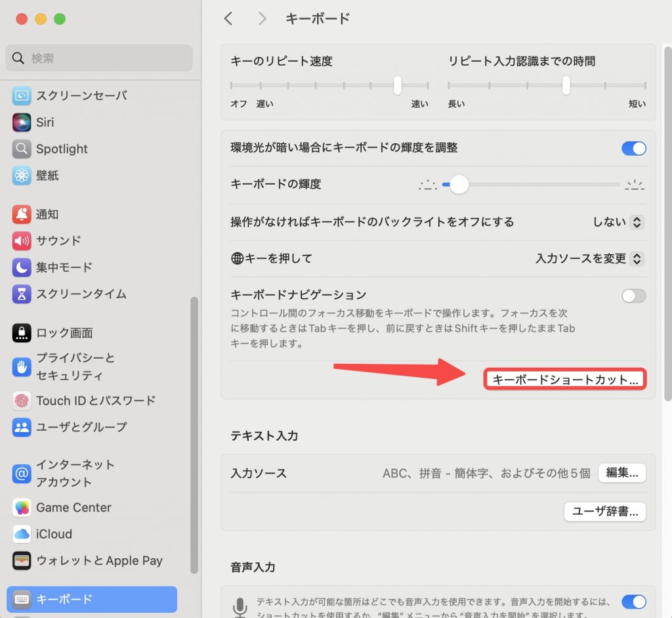Select ユーザとグループ label in sidebar

click(x=82, y=427)
